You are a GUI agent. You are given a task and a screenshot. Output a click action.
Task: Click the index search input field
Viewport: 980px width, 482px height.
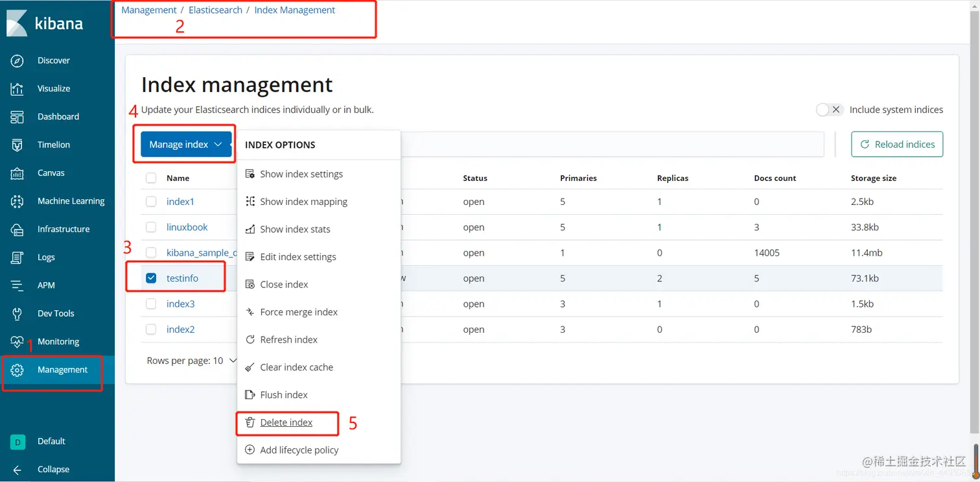tap(612, 144)
